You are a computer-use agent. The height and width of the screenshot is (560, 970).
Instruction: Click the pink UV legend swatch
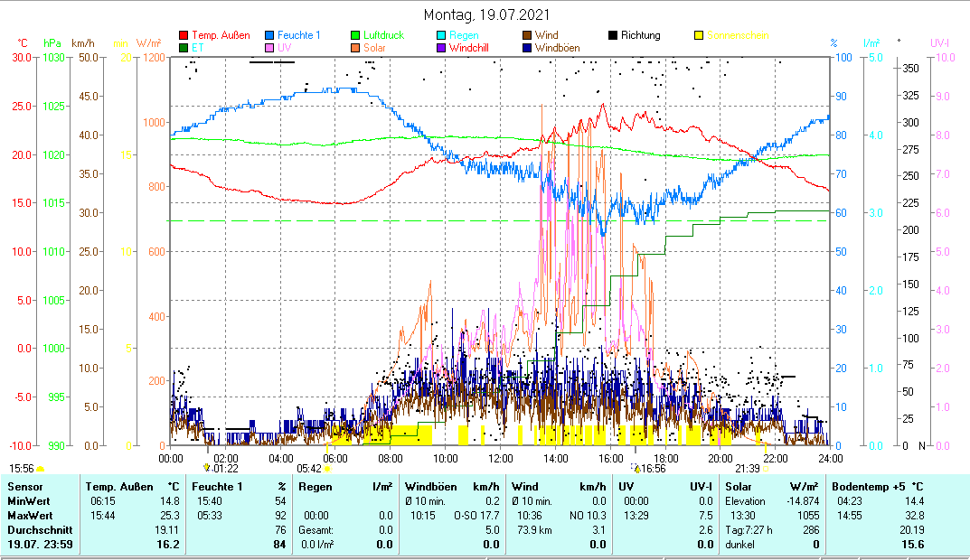270,48
